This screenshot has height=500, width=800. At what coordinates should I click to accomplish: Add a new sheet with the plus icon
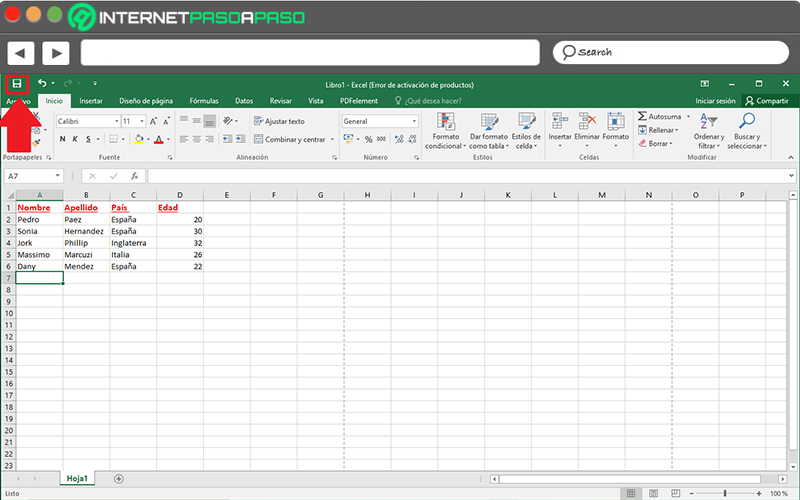[x=119, y=479]
